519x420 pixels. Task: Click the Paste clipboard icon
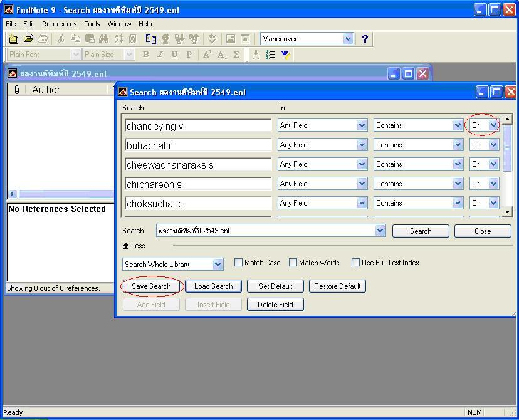tap(90, 39)
